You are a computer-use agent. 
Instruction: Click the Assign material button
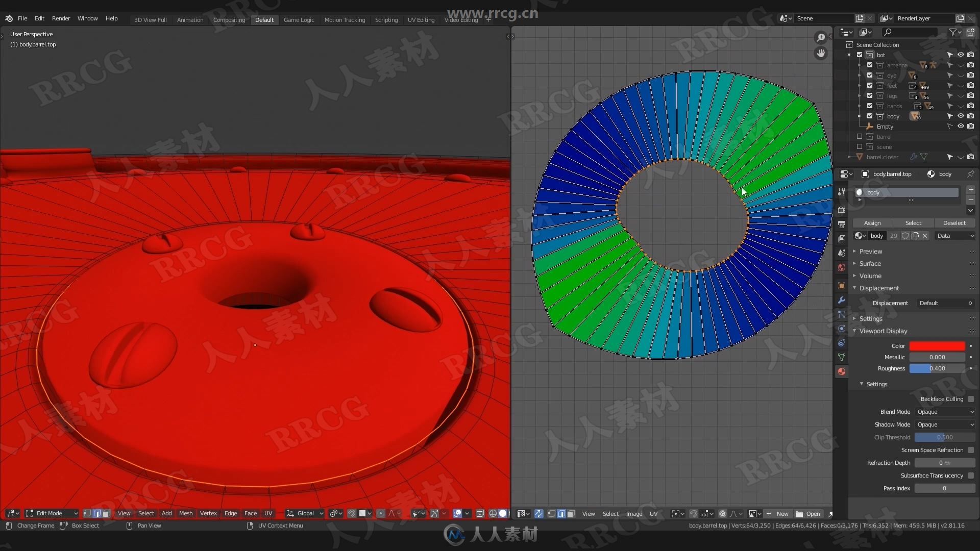872,222
